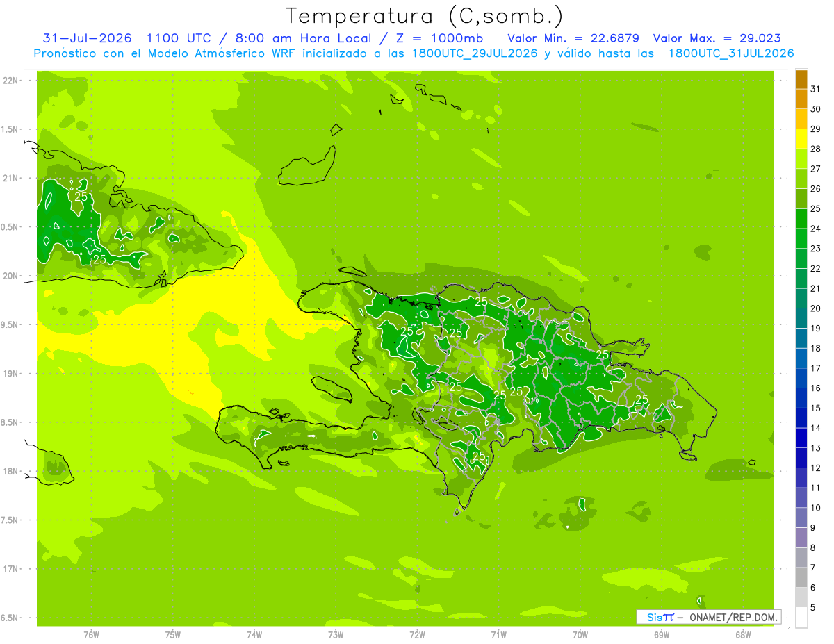The width and height of the screenshot is (834, 644).
Task: Select the teal 20 degree legend swatch
Action: pos(801,299)
